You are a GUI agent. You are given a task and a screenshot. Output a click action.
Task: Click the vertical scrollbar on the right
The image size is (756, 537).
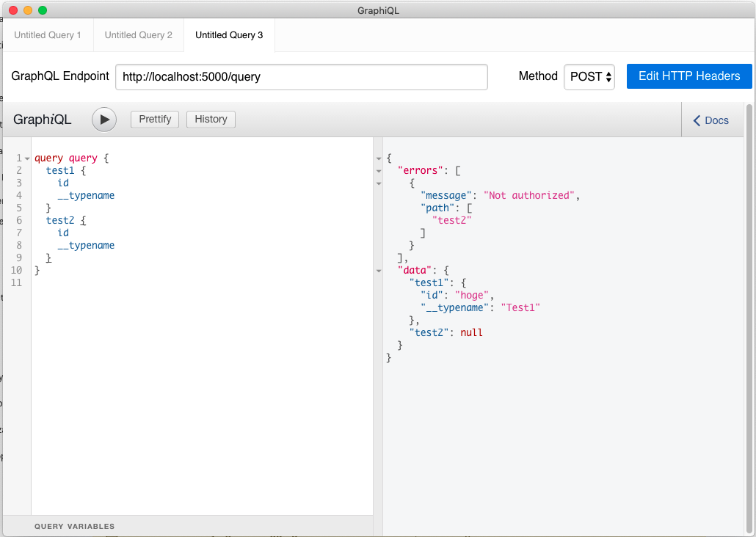pos(749,318)
